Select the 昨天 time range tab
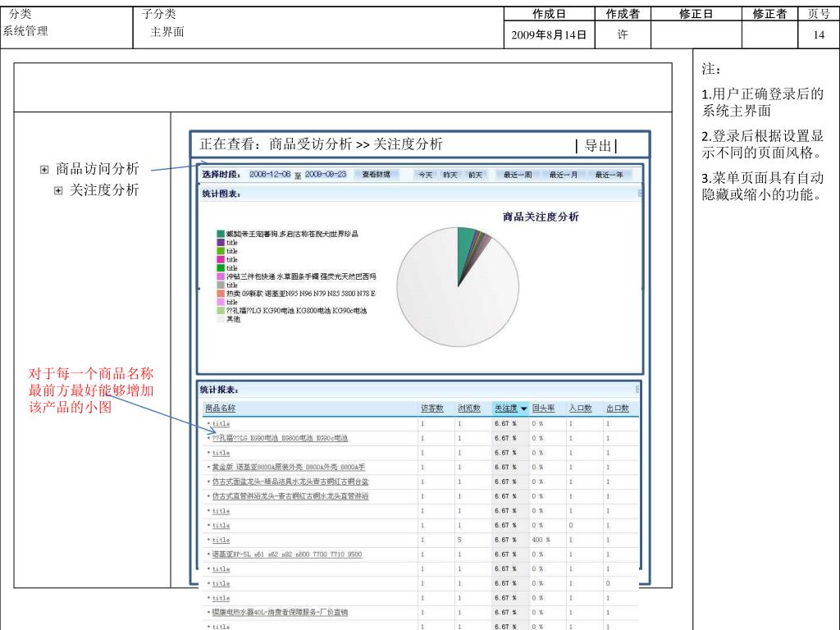Viewport: 840px width, 630px height. [x=450, y=175]
